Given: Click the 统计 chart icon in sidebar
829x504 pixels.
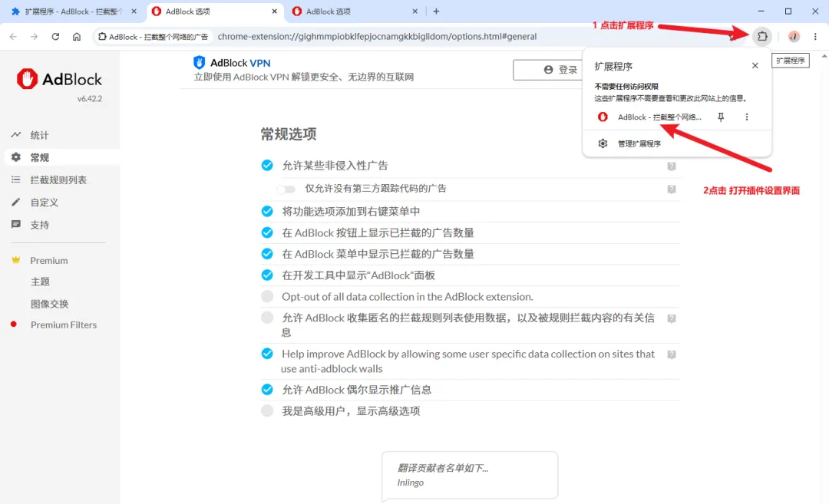Looking at the screenshot, I should tap(16, 135).
